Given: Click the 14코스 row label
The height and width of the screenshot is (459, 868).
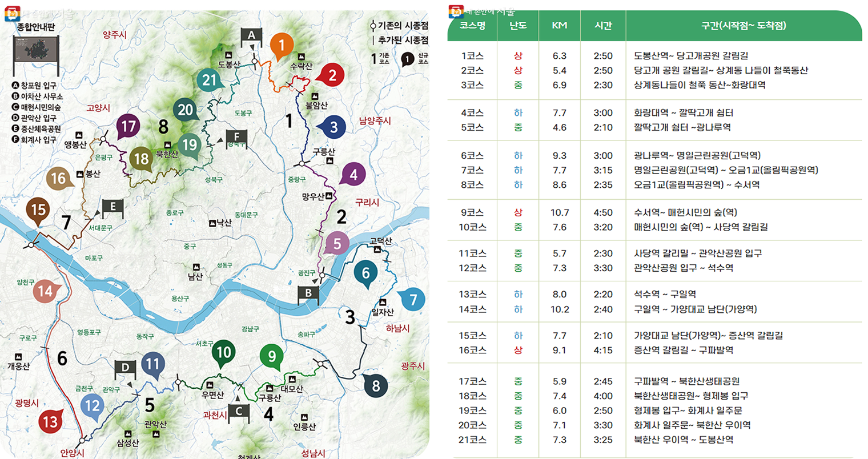Looking at the screenshot, I should [472, 309].
